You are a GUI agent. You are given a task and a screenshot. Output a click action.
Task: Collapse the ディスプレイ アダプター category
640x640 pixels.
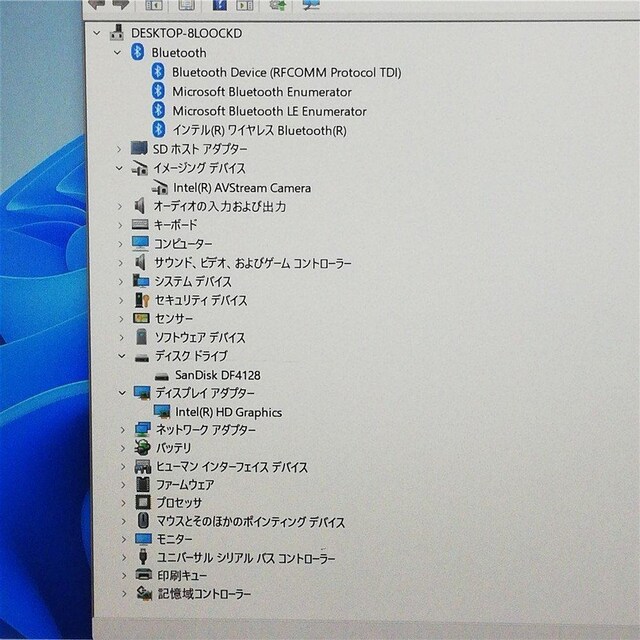pyautogui.click(x=122, y=393)
